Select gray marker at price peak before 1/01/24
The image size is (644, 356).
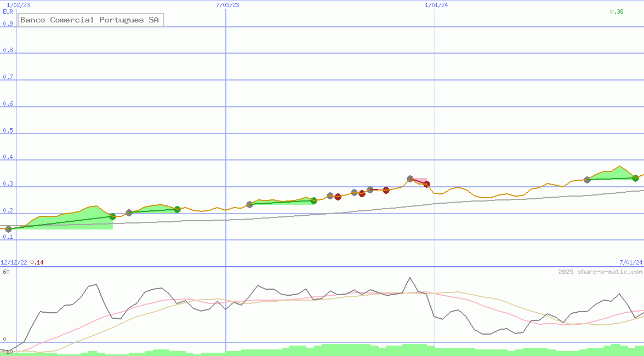[x=410, y=179]
